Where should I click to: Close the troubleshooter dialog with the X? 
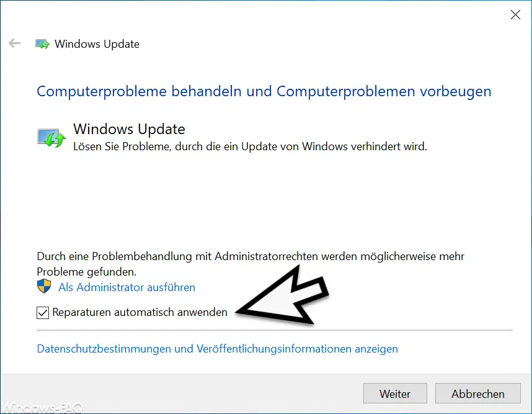515,15
